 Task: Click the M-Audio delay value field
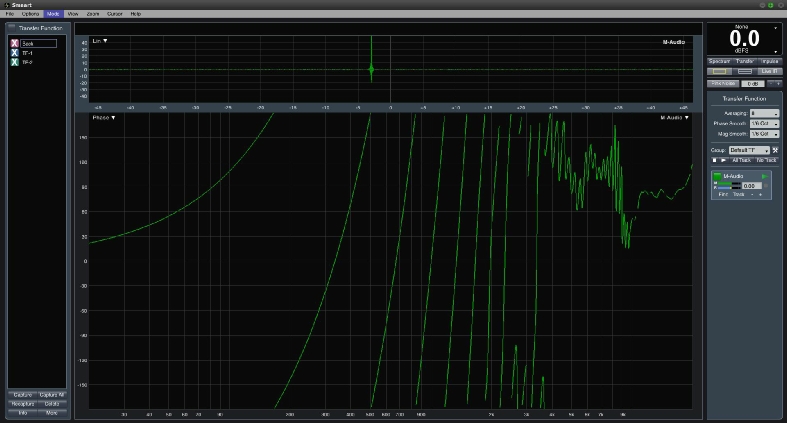[x=752, y=185]
